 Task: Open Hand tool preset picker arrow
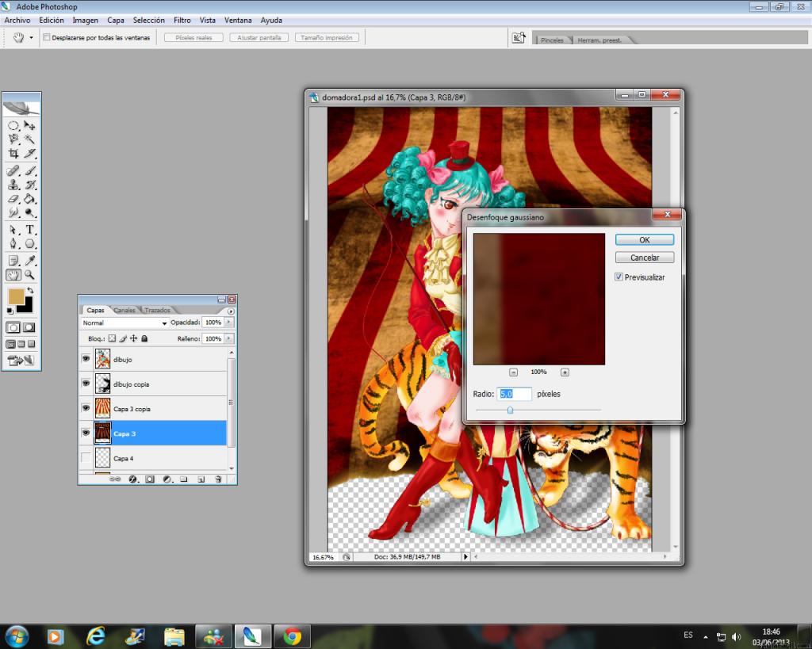[31, 38]
